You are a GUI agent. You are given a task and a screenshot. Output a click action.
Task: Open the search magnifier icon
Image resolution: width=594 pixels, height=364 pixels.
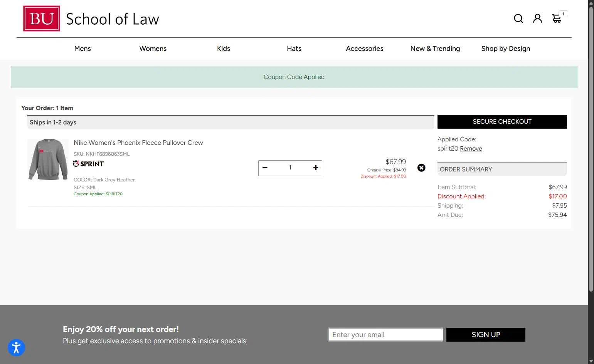[x=518, y=18]
